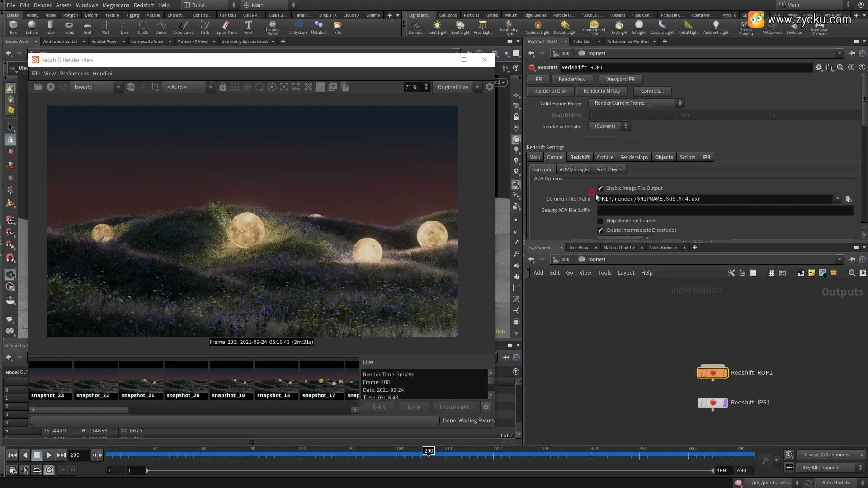Open the beauty AOV dropdown

[x=98, y=87]
